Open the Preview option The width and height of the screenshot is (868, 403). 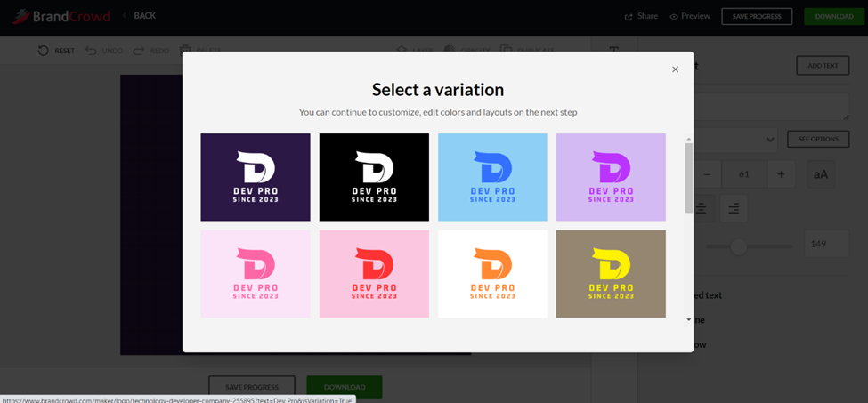(x=690, y=16)
